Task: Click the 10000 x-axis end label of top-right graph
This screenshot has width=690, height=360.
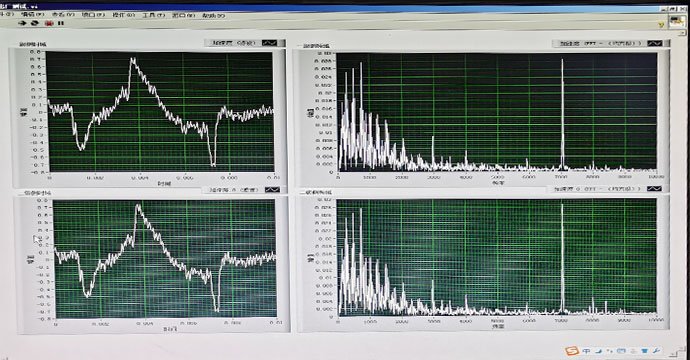Action: (x=656, y=177)
